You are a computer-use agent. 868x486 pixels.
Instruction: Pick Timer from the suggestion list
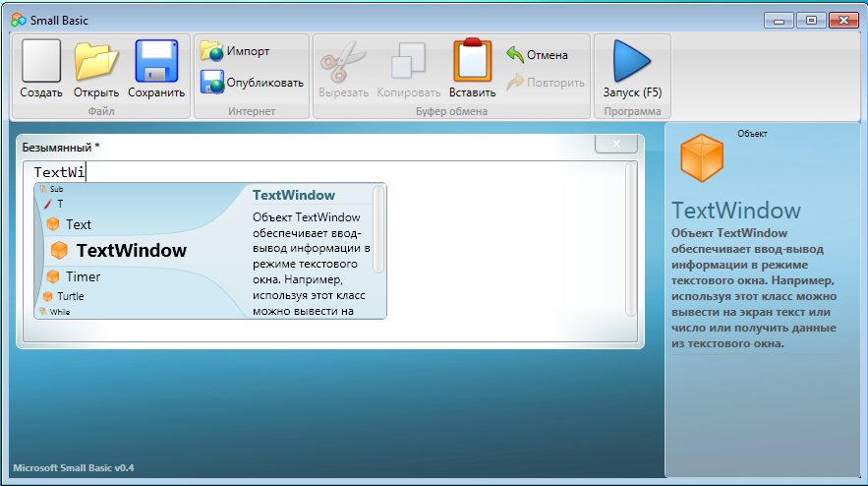[x=74, y=276]
